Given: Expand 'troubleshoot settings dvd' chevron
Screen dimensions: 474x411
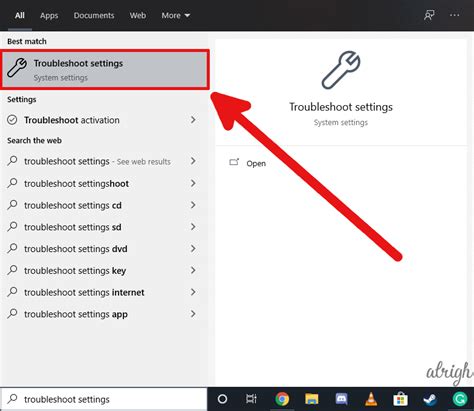Looking at the screenshot, I should coord(193,248).
